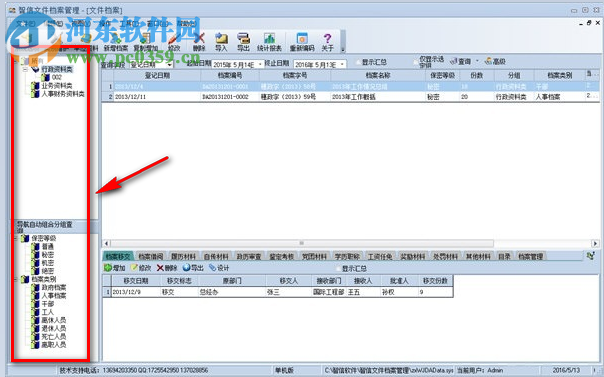Open the 终止日期 date picker dropdown
This screenshot has width=604, height=377.
point(342,64)
